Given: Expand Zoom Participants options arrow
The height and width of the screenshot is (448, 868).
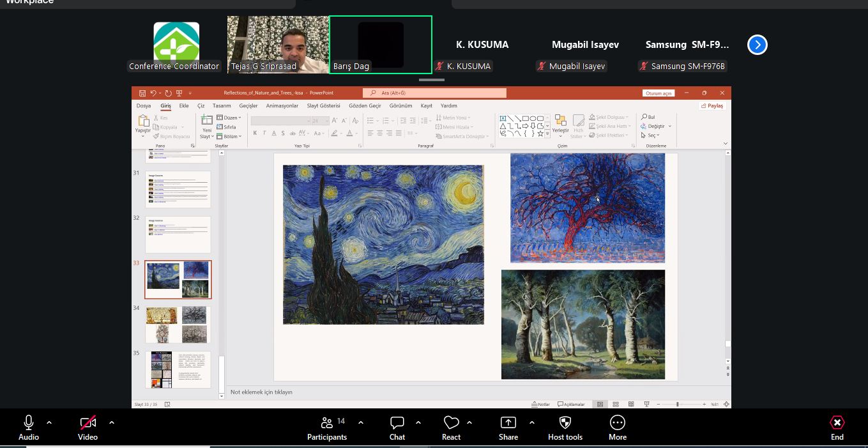Looking at the screenshot, I should (x=361, y=422).
